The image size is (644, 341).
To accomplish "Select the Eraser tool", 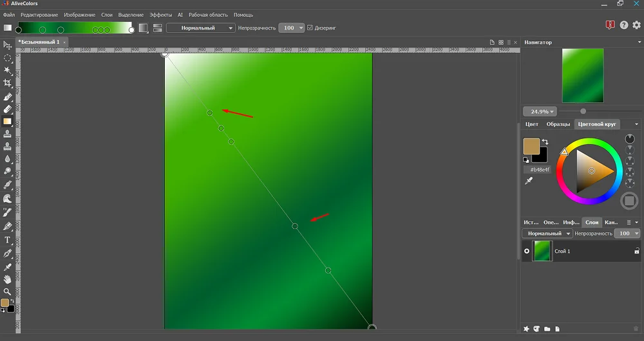I will [x=7, y=109].
